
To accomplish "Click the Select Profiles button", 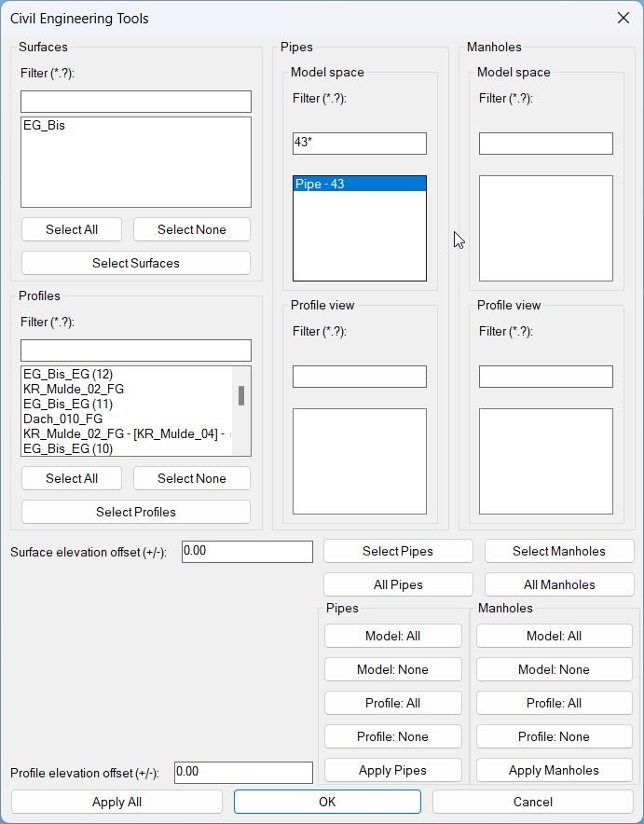I will [x=136, y=512].
